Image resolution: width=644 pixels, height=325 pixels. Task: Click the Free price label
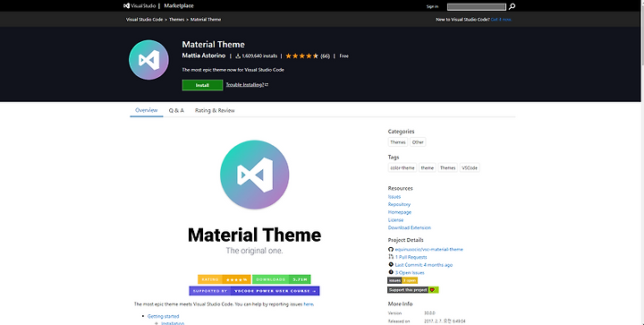[x=344, y=56]
